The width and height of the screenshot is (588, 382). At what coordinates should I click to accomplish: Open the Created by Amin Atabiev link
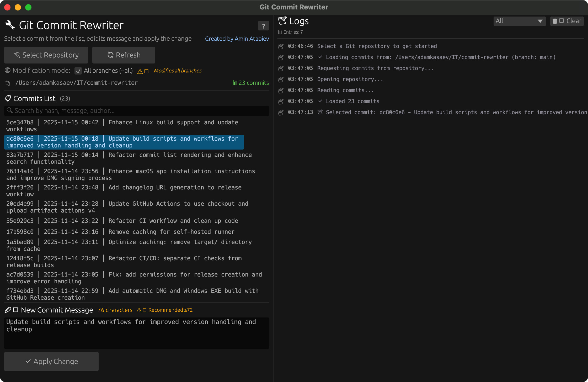tap(237, 39)
